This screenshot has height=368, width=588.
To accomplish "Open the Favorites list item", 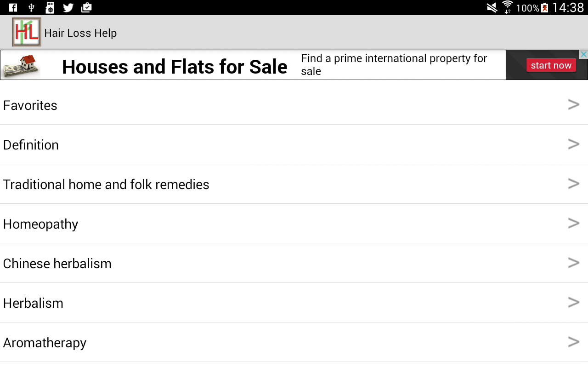I will click(x=30, y=105).
